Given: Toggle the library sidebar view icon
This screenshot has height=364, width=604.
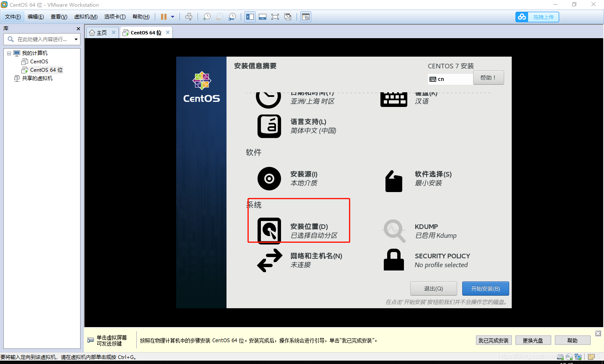Looking at the screenshot, I should pos(250,17).
